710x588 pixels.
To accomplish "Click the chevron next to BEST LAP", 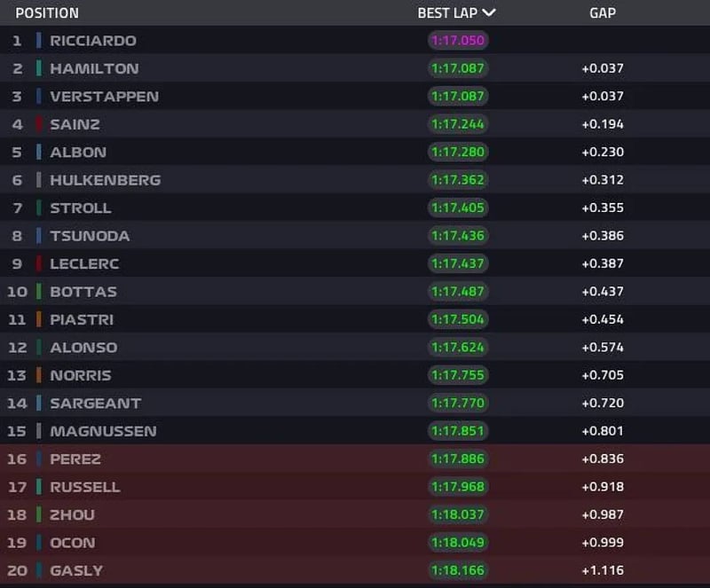I will coord(489,12).
